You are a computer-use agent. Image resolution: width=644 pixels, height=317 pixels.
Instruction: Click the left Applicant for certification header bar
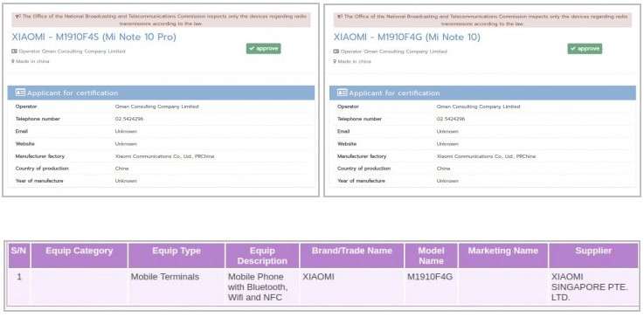coord(161,93)
